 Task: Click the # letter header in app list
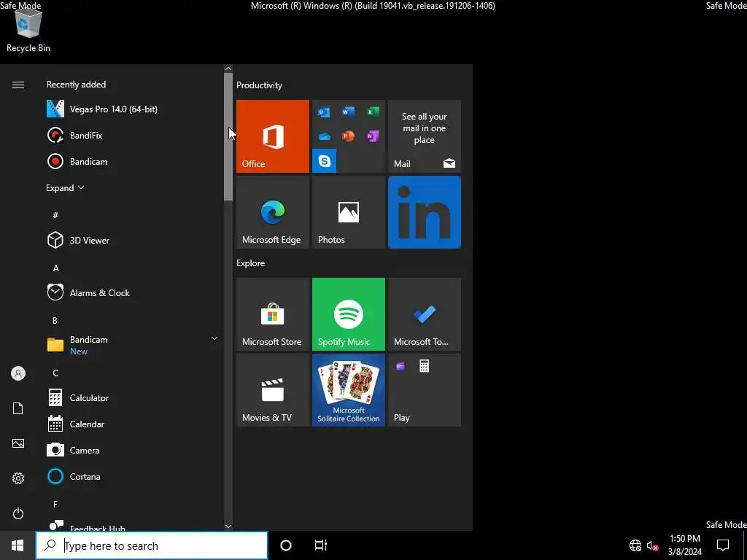(x=55, y=215)
